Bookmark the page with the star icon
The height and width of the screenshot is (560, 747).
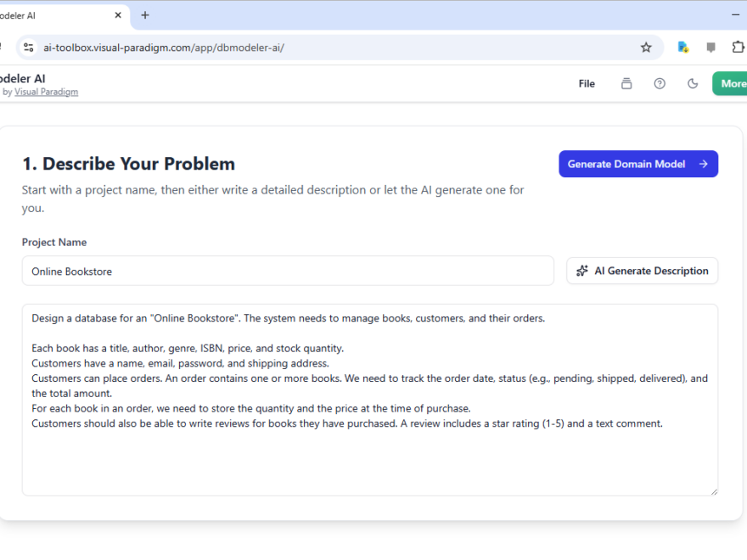(x=646, y=48)
